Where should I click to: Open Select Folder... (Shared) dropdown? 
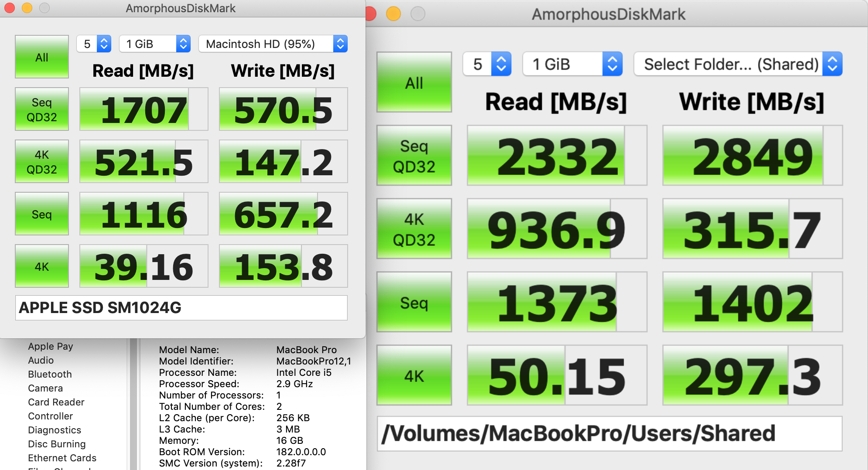click(x=738, y=64)
